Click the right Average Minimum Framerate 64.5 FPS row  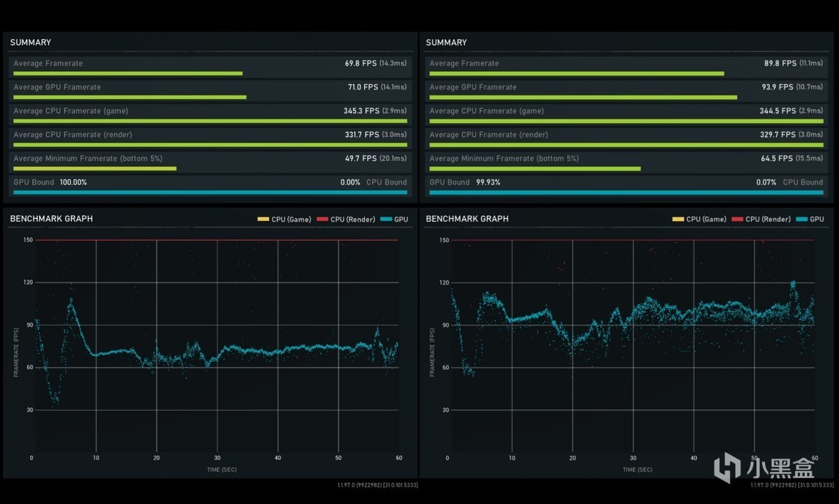[x=626, y=161]
